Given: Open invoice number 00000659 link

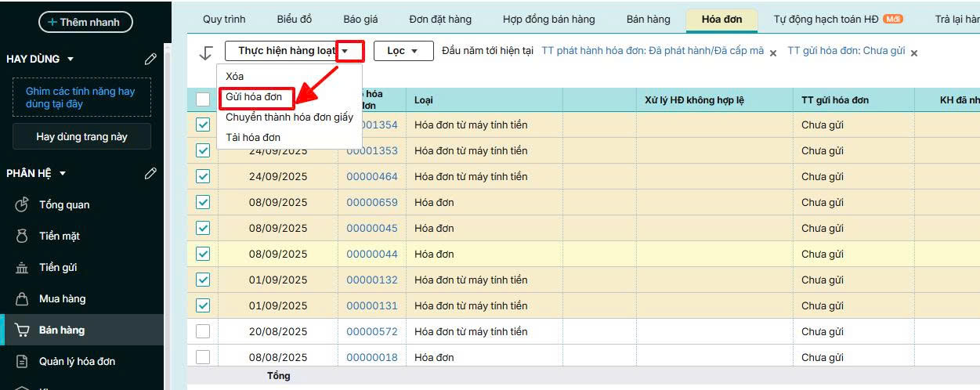Looking at the screenshot, I should (372, 202).
